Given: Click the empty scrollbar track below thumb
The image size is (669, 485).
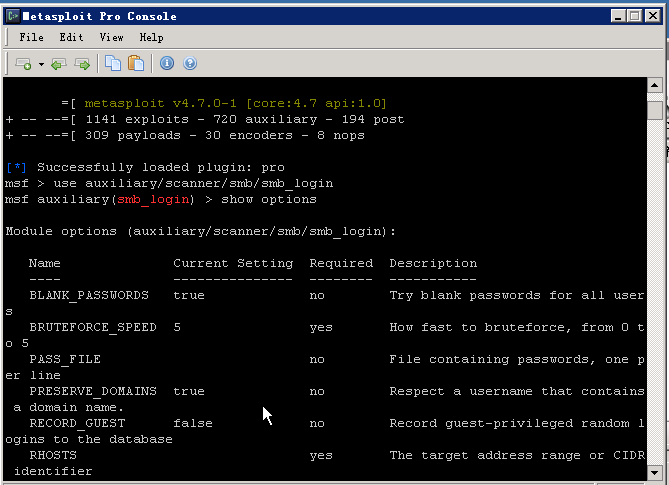Looking at the screenshot, I should tap(654, 292).
